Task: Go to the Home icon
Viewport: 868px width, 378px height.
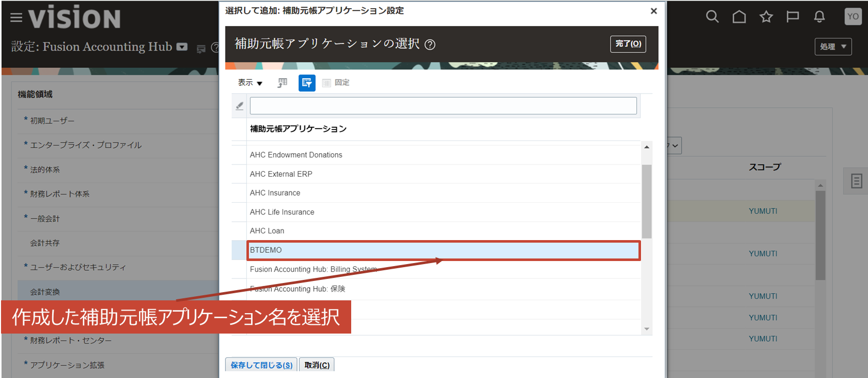Action: pyautogui.click(x=739, y=17)
